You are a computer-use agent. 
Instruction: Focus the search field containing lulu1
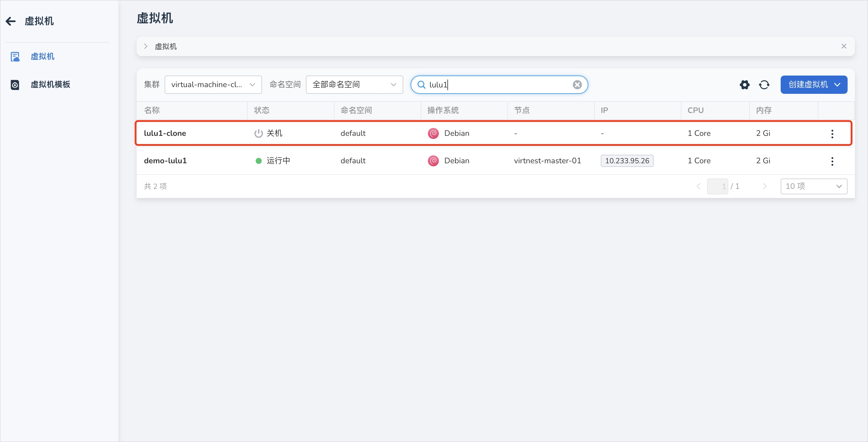click(x=499, y=85)
